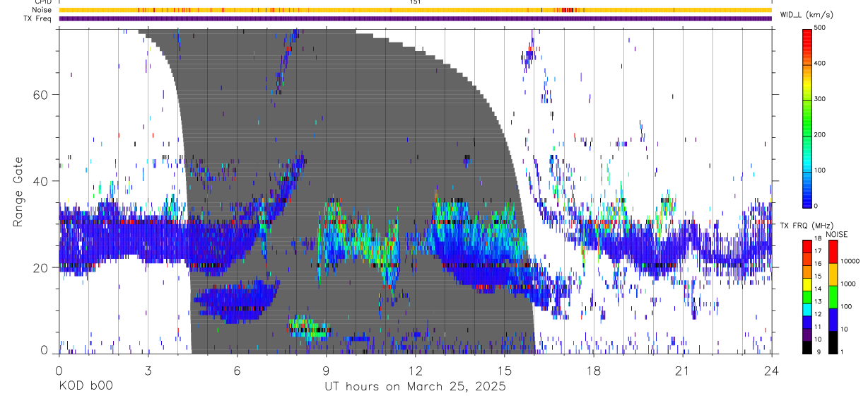This screenshot has width=868, height=401.
Task: Pick the yellow 14-15 MHz swatch
Action: click(807, 284)
